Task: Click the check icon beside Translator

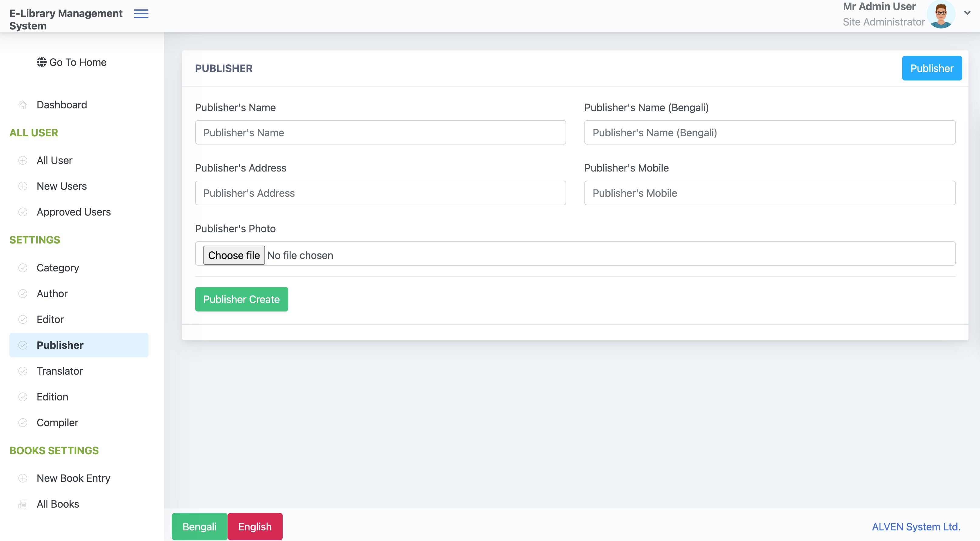Action: 23,371
